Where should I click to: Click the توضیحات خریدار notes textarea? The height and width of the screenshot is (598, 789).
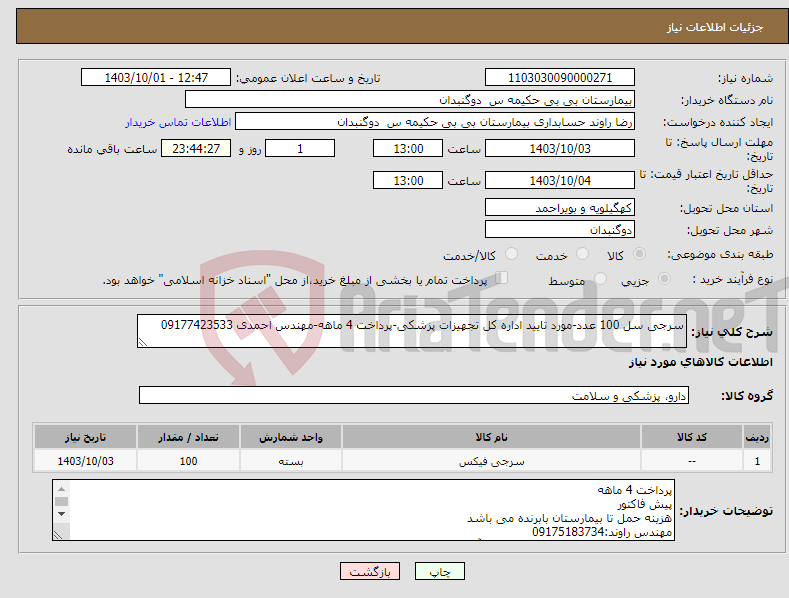[363, 510]
